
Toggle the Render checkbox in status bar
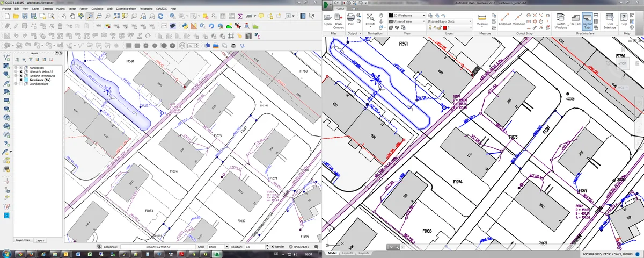(x=272, y=247)
